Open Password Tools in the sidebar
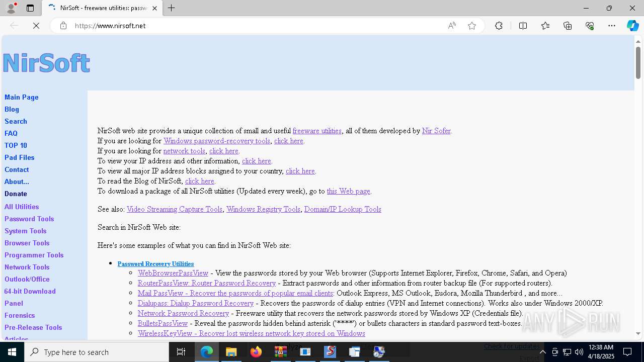Image resolution: width=644 pixels, height=362 pixels. pos(29,219)
